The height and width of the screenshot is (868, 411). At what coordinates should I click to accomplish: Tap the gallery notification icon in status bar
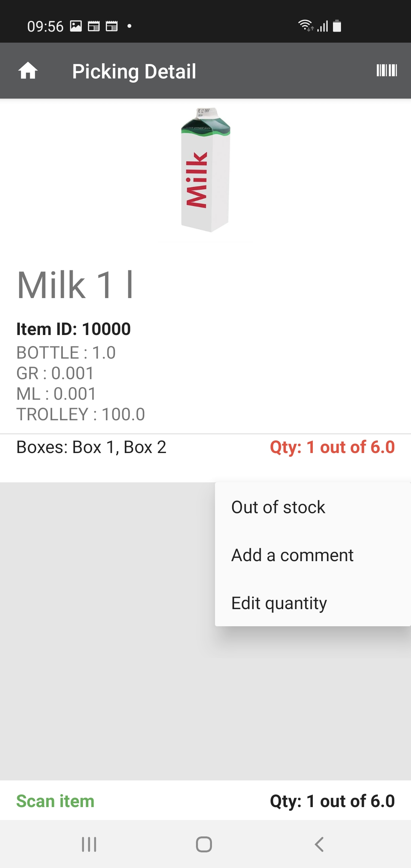point(76,26)
